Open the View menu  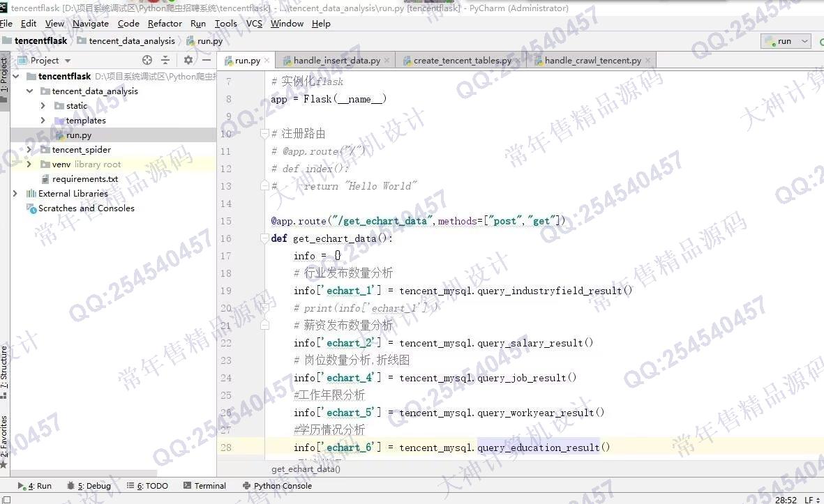(x=54, y=24)
